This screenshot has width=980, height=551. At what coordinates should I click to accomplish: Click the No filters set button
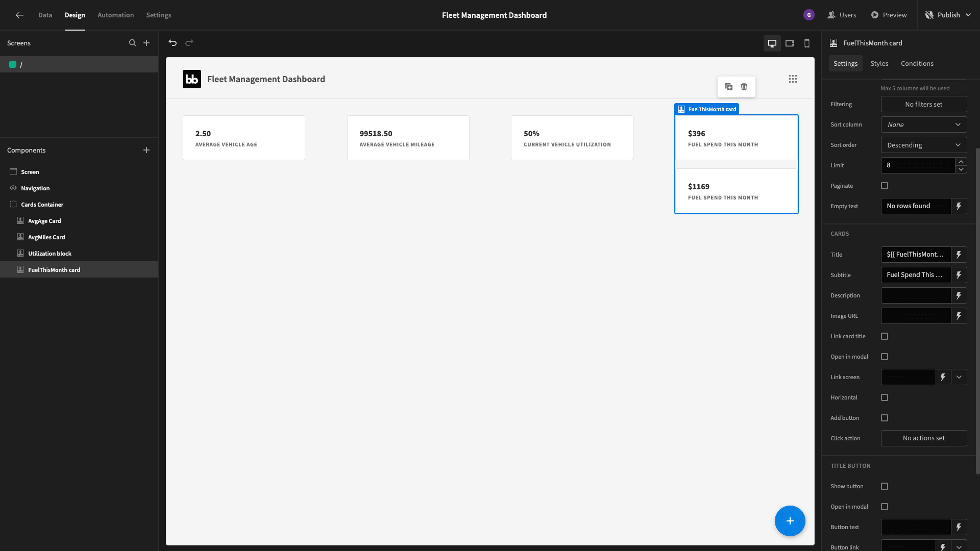coord(924,104)
